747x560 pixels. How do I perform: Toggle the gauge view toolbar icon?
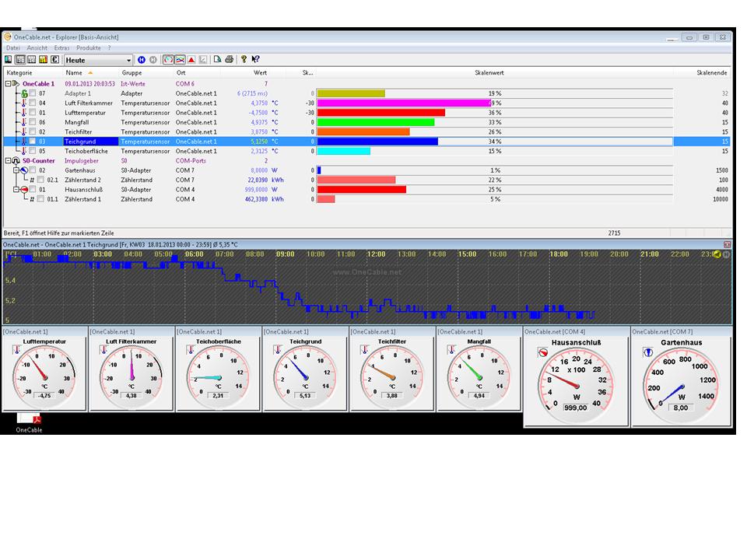pyautogui.click(x=169, y=60)
